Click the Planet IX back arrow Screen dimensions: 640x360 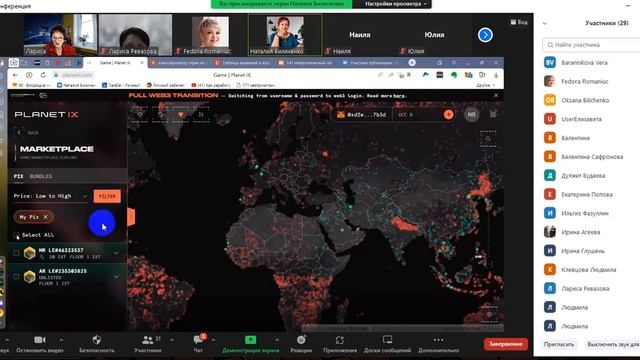coord(19,132)
